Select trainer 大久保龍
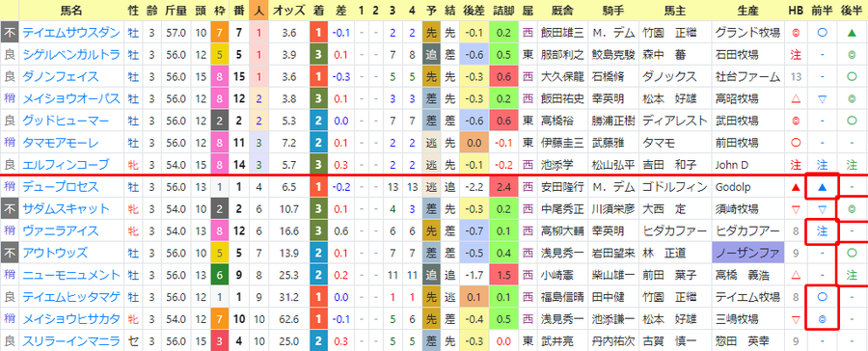This screenshot has width=868, height=351. click(562, 76)
